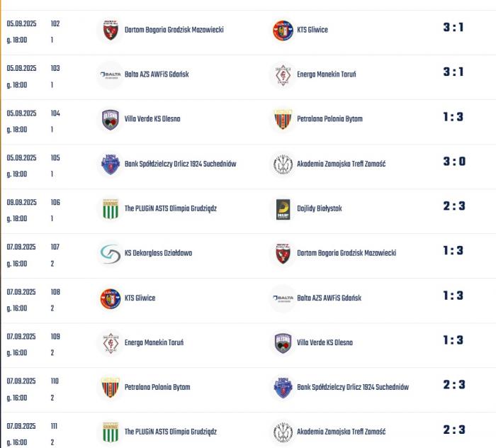This screenshot has width=496, height=448.
Task: Click Balta AZS AWFiS logo in match 103
Action: (x=111, y=75)
